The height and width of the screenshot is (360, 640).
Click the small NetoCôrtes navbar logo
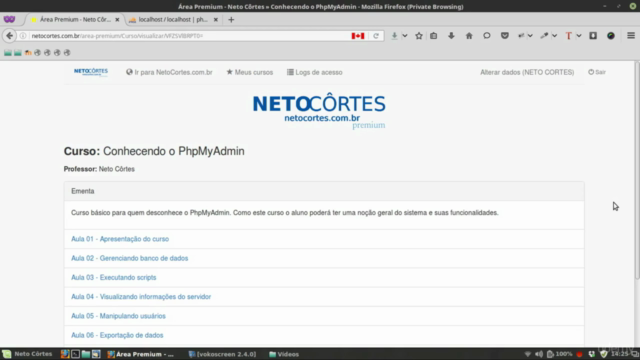point(91,72)
